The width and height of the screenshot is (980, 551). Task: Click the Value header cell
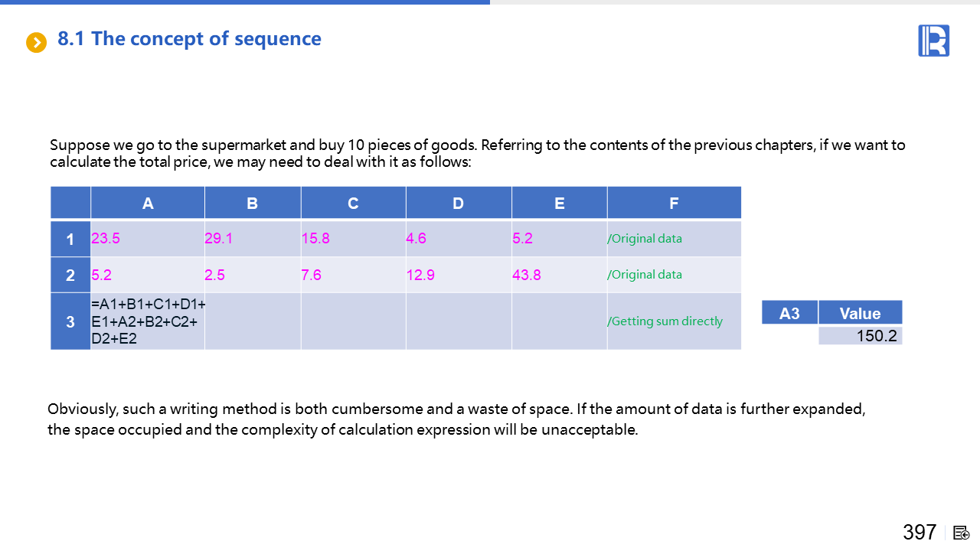[860, 313]
